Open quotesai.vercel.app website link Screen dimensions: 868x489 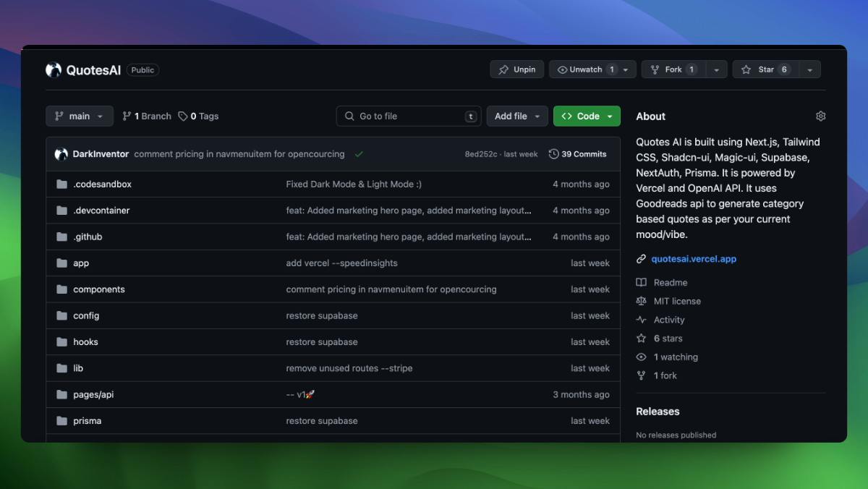[x=694, y=259]
